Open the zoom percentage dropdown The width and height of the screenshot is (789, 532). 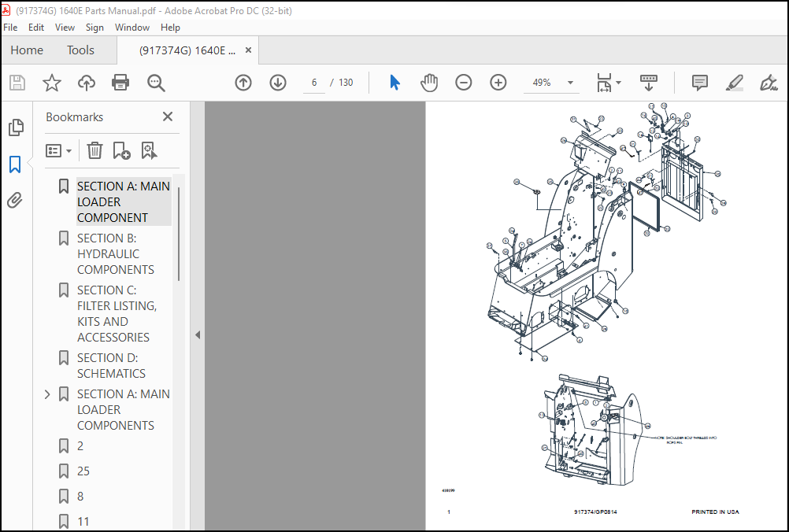click(570, 83)
